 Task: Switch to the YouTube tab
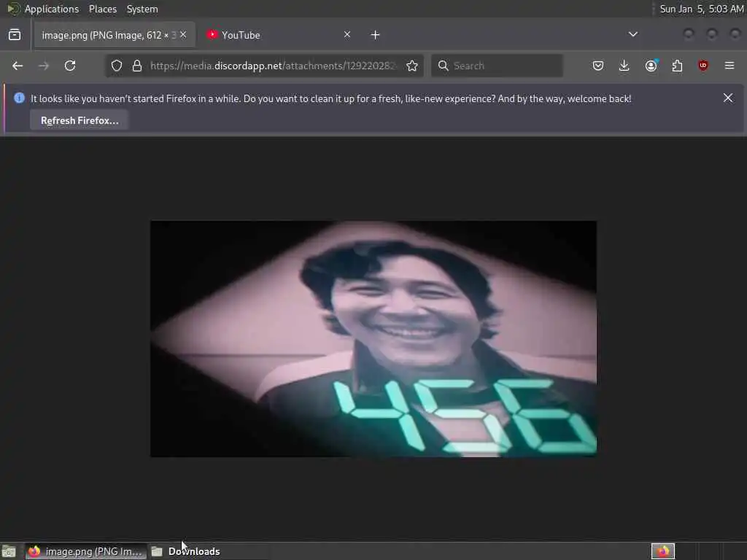pyautogui.click(x=279, y=35)
